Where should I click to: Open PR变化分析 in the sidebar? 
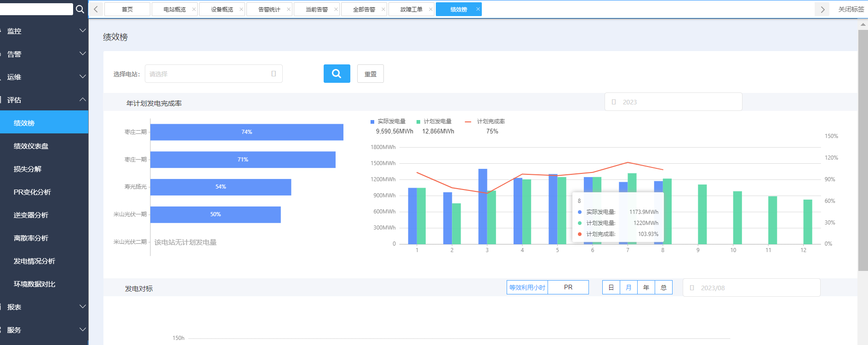pyautogui.click(x=44, y=192)
